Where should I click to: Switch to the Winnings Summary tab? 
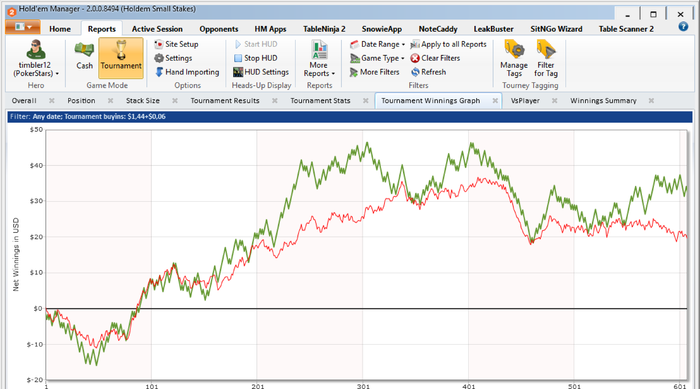tap(603, 101)
